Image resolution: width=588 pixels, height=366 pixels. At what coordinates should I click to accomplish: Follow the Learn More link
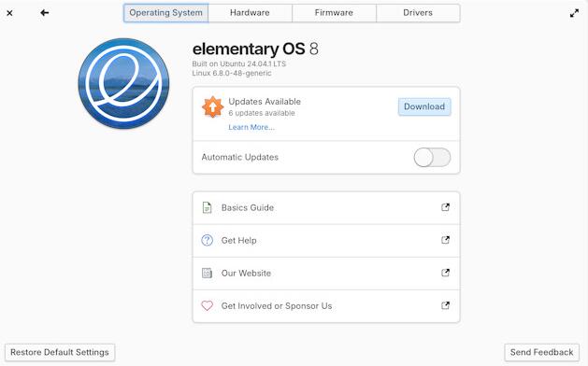251,127
